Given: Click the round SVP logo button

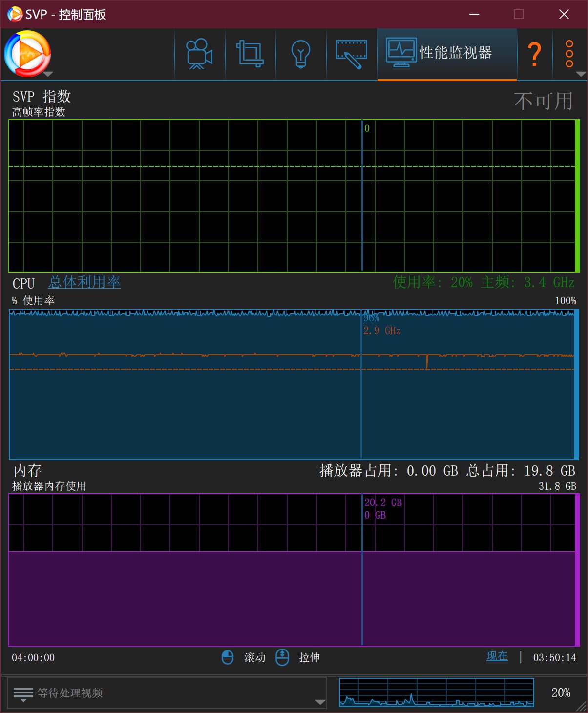Looking at the screenshot, I should 27,53.
